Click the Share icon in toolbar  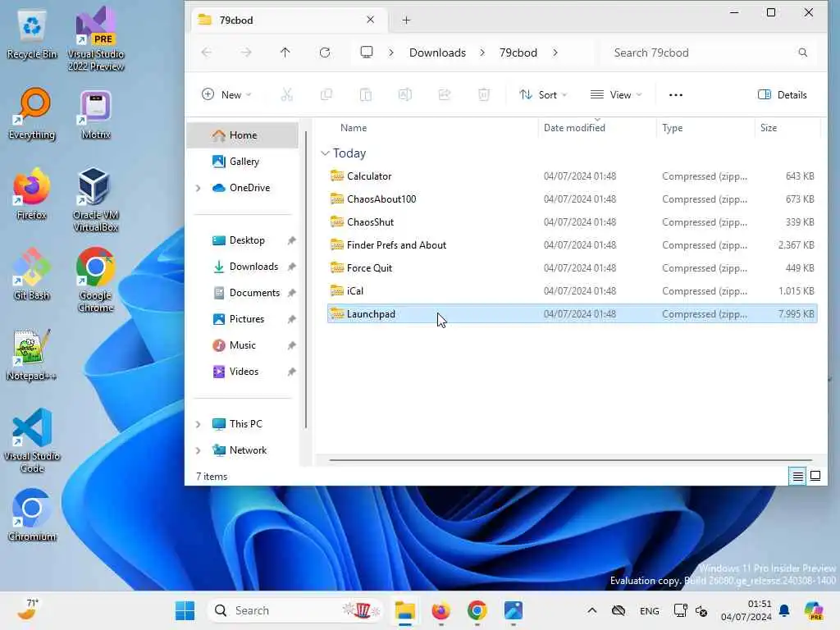tap(444, 95)
